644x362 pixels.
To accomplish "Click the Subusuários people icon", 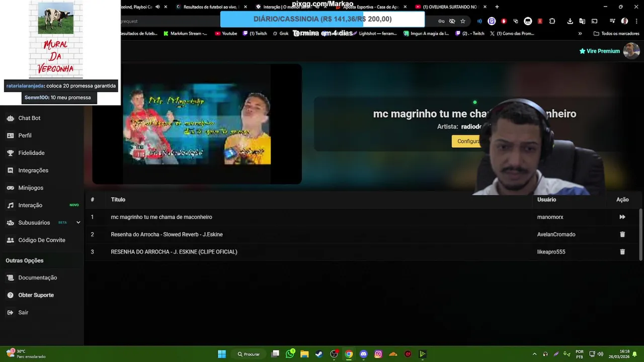I will tap(10, 223).
